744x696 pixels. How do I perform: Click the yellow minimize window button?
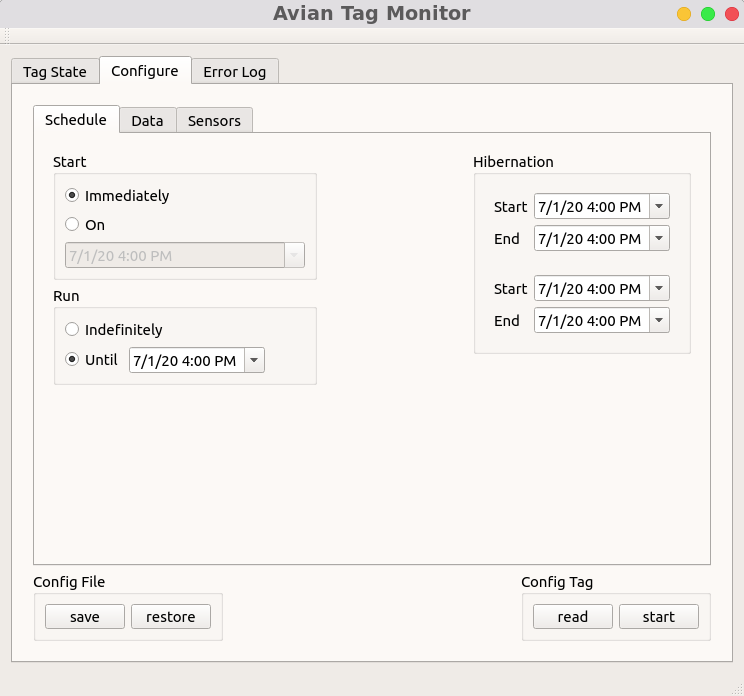pyautogui.click(x=684, y=14)
